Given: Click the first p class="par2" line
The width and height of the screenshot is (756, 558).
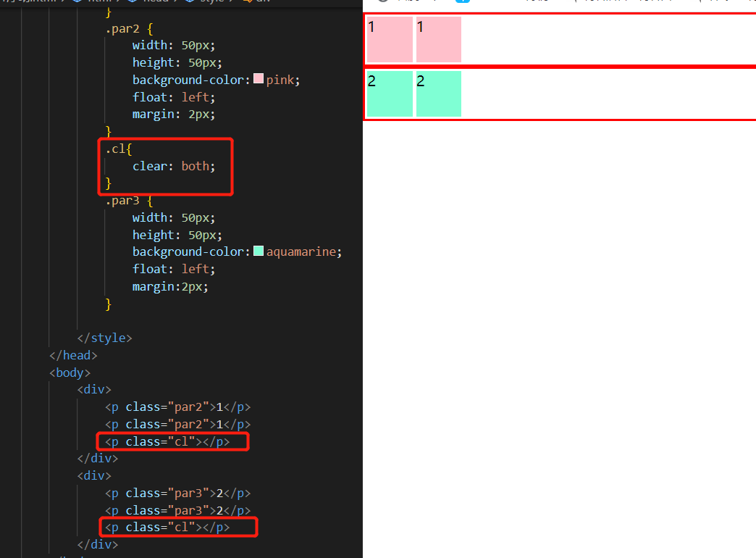Looking at the screenshot, I should click(x=178, y=407).
